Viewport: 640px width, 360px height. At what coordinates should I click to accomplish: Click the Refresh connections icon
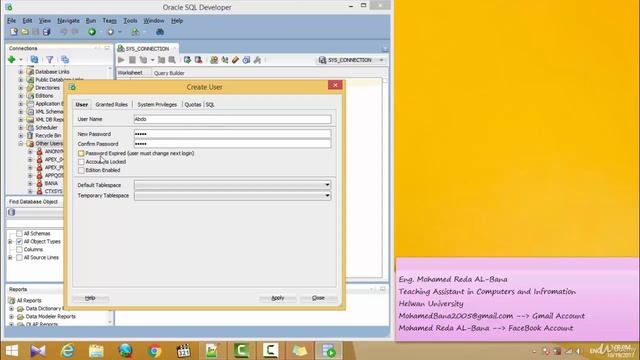click(34, 60)
